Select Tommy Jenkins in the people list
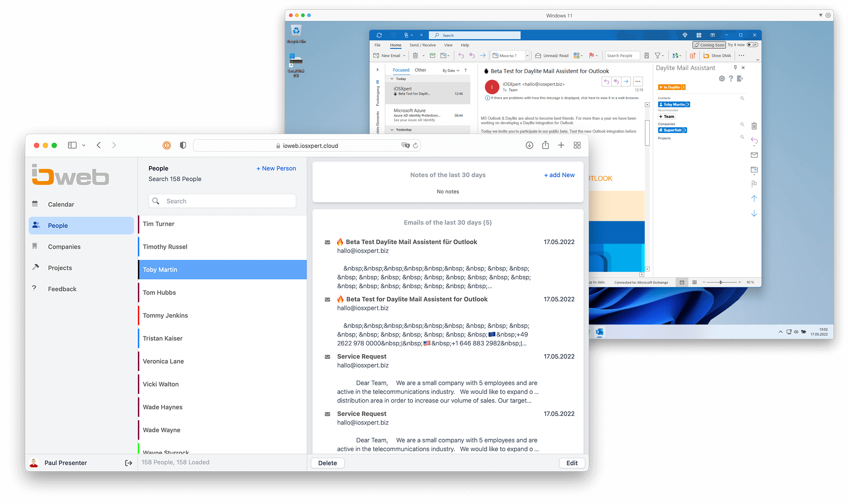848x504 pixels. 223,315
